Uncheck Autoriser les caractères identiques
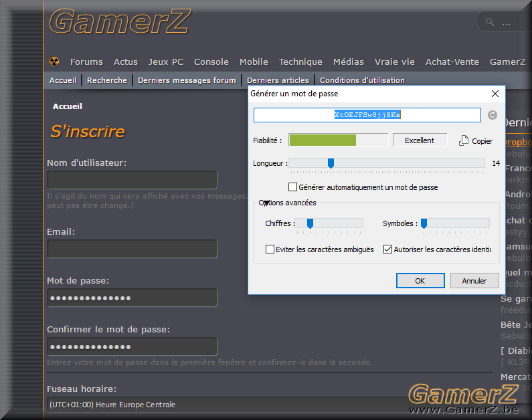The width and height of the screenshot is (532, 420). pyautogui.click(x=387, y=249)
